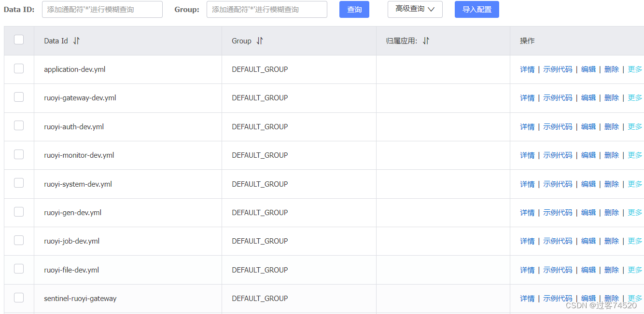
Task: Click the sentinel-ruoyi-gateway Data Id text
Action: click(80, 299)
